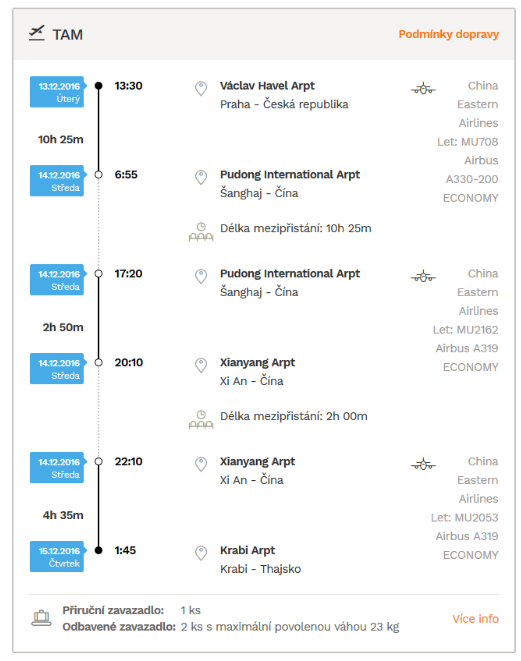Click the departing plane icon beside TAM
Screen dimensions: 521x661
point(37,33)
